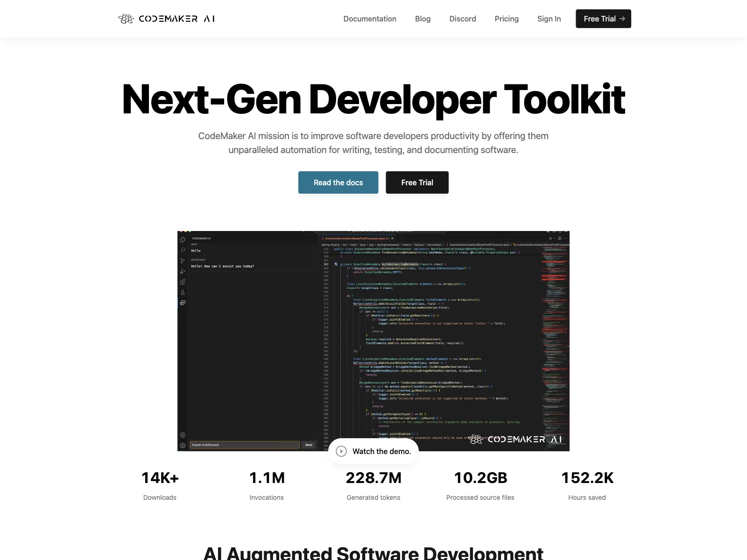Click the Next-Gen Developer Toolkit headline
This screenshot has width=747, height=560.
tap(373, 99)
